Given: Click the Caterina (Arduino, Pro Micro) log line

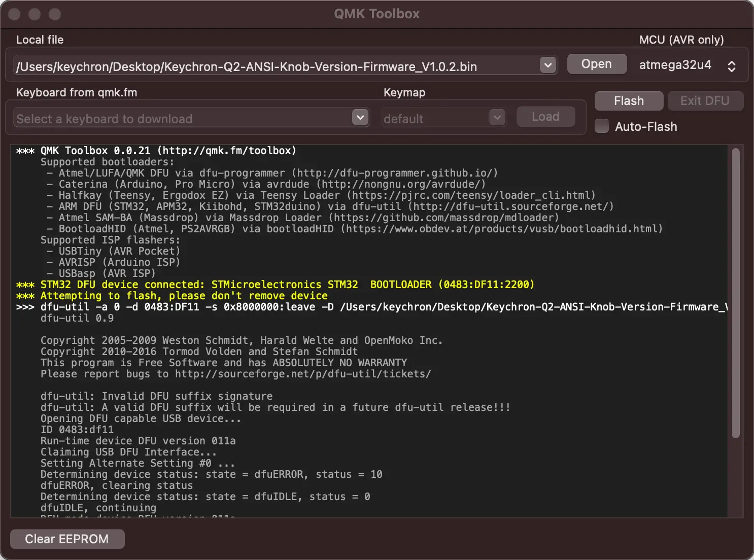Looking at the screenshot, I should click(x=266, y=184).
